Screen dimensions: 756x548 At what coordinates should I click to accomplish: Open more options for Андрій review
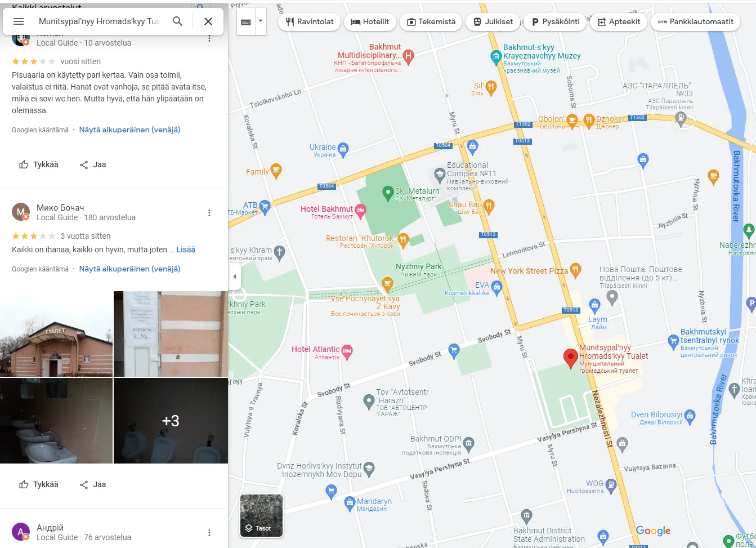[x=209, y=533]
